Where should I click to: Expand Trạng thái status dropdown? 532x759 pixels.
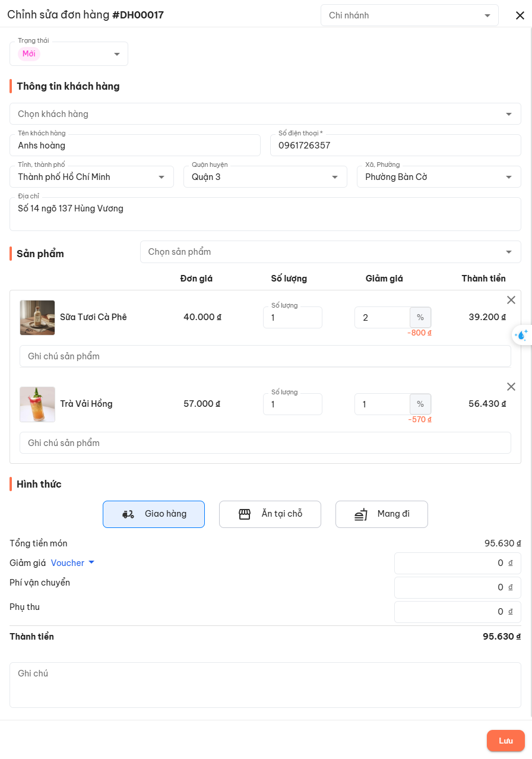[x=69, y=54]
